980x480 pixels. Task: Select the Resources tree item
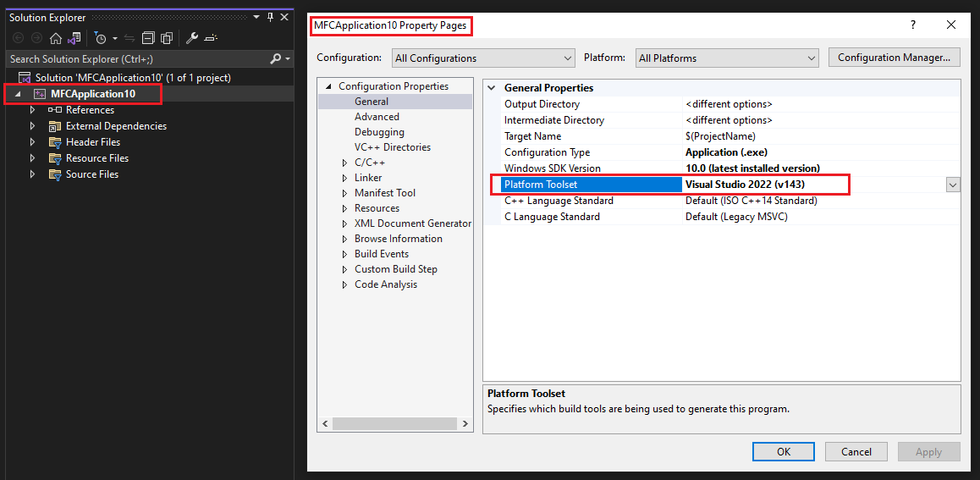click(x=377, y=208)
